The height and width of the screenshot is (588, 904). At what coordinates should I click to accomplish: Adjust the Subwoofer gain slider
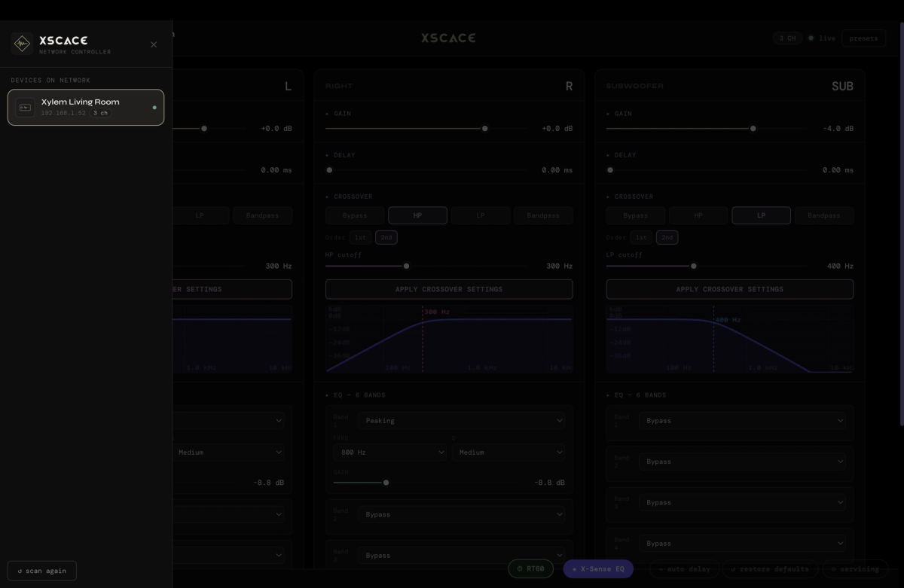point(707,129)
